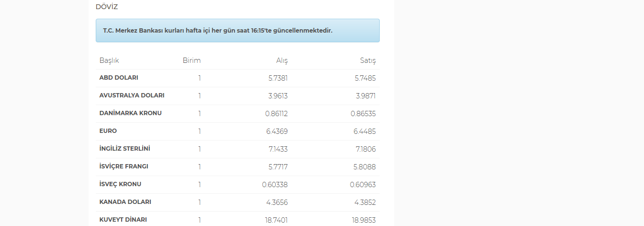Click the Merkez Bankası update info banner
This screenshot has height=226, width=644.
[237, 30]
